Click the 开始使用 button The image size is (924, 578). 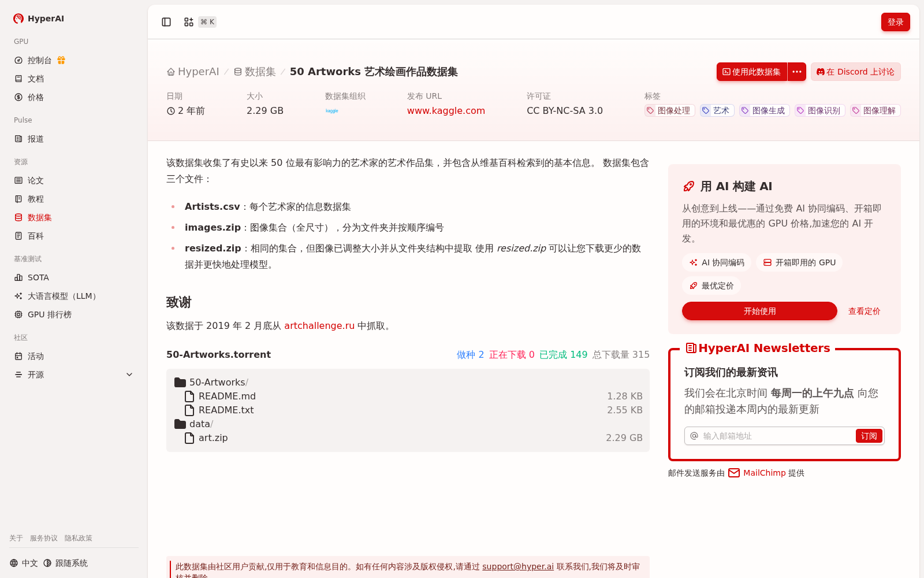tap(759, 311)
